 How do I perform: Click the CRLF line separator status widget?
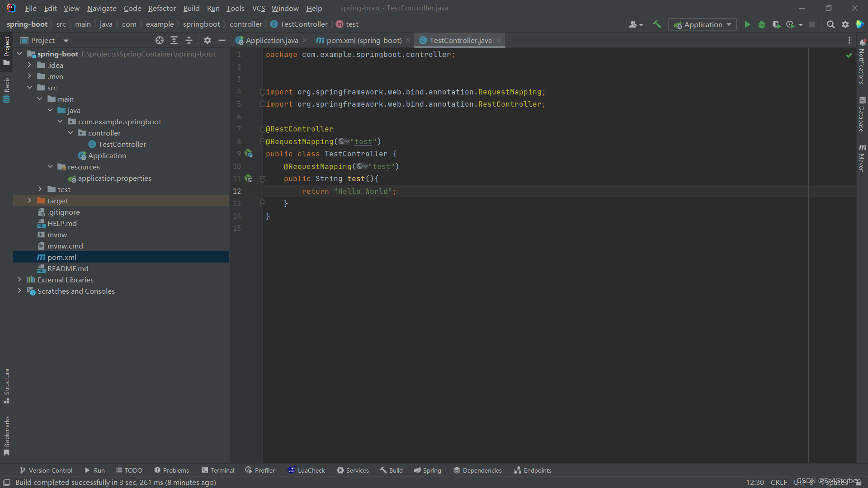778,482
